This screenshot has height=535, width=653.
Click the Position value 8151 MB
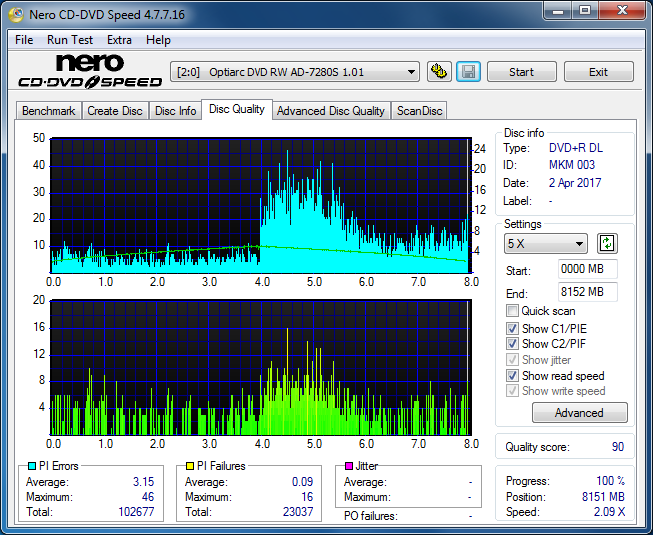tap(603, 497)
